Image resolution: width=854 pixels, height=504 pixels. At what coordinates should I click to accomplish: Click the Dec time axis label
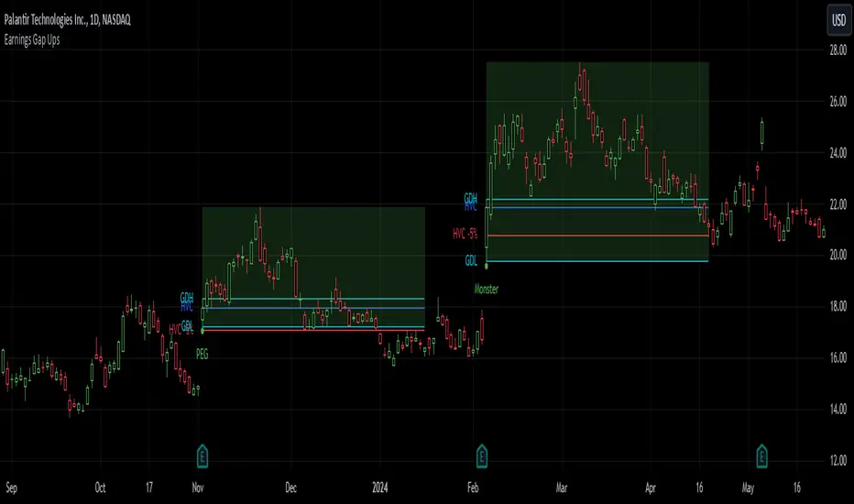[x=290, y=488]
